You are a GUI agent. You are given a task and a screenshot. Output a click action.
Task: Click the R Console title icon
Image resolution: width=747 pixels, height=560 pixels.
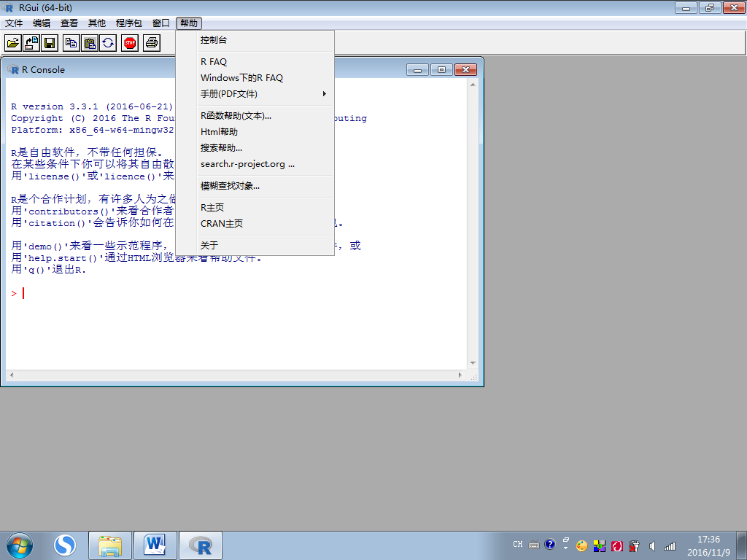(x=13, y=69)
